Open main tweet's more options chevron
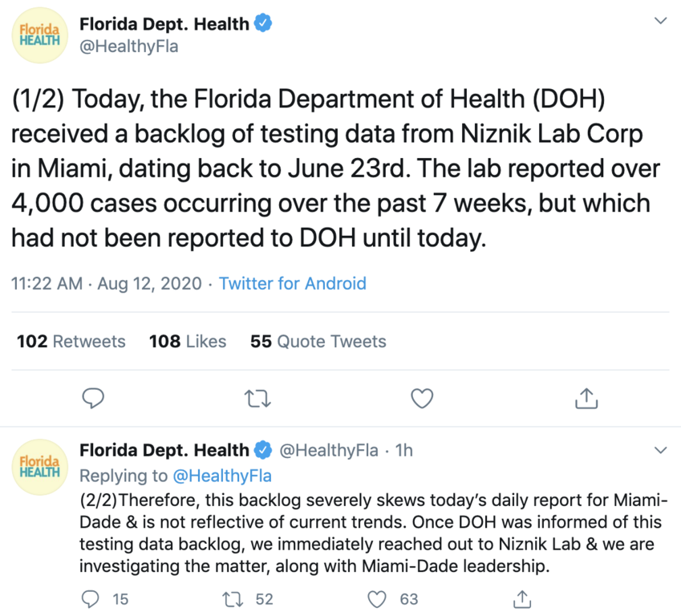Viewport: 681px width, 616px height. [x=660, y=21]
